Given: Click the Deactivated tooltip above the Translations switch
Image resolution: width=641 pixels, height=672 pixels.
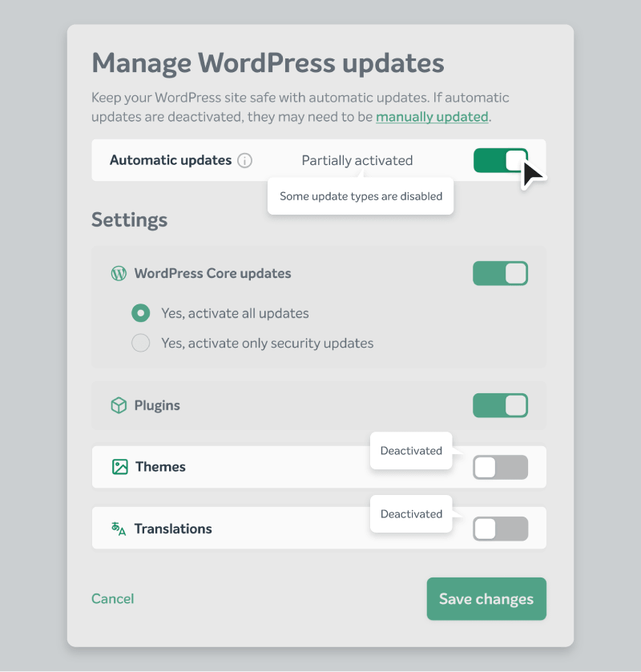Looking at the screenshot, I should tap(411, 514).
